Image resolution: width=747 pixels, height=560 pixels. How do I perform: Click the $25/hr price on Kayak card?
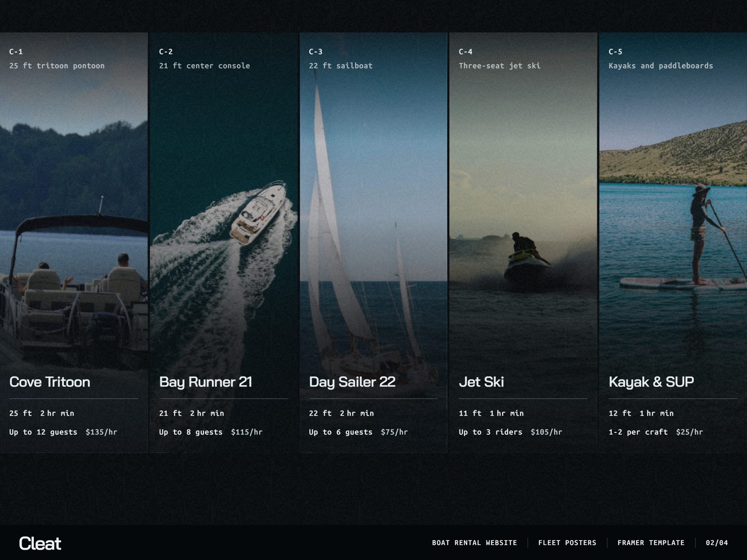[x=689, y=432]
